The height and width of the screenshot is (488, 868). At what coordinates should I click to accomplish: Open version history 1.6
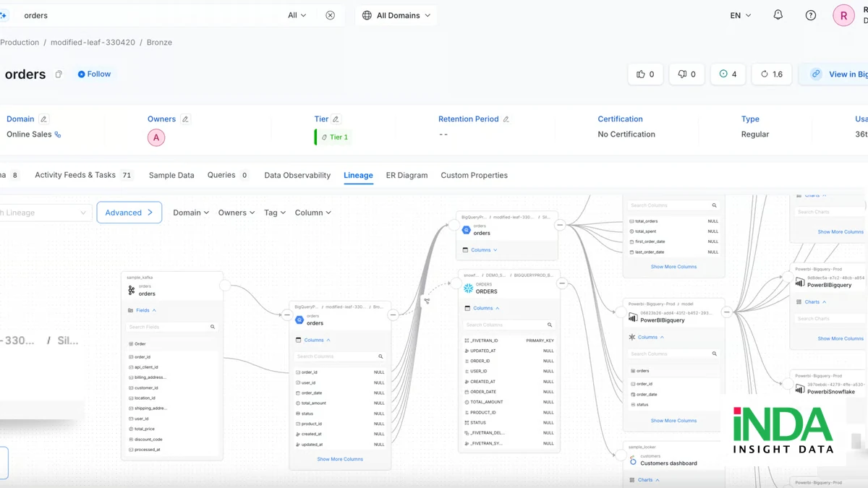pyautogui.click(x=772, y=74)
